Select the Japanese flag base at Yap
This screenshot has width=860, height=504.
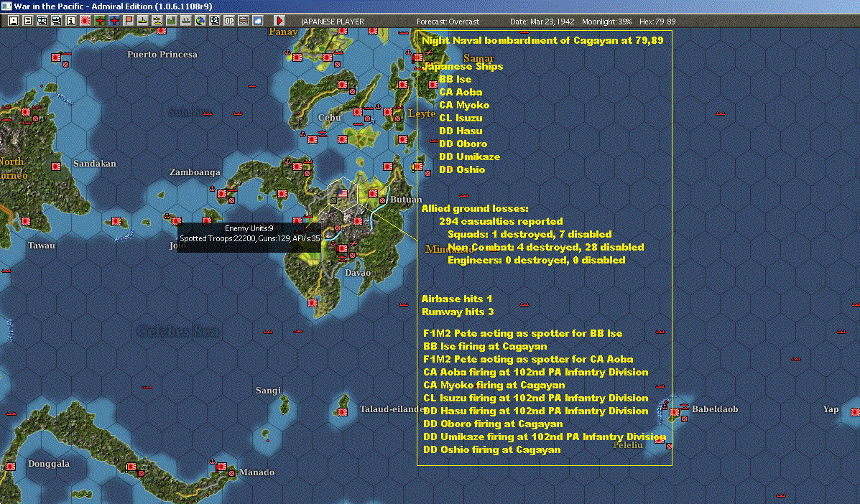[855, 412]
